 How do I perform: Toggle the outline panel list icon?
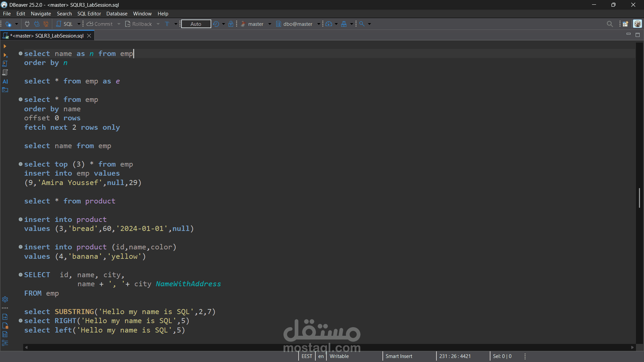(x=5, y=343)
